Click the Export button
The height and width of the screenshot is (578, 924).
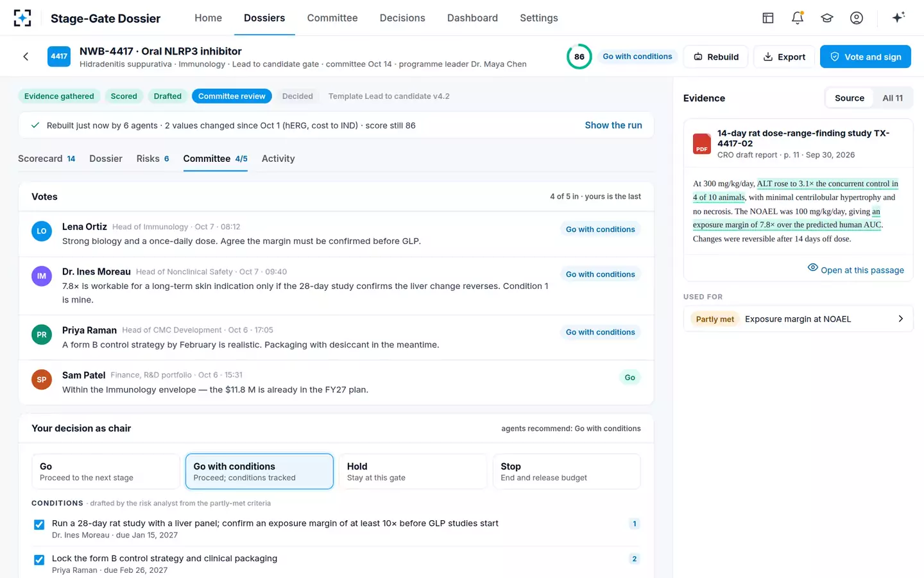point(784,57)
